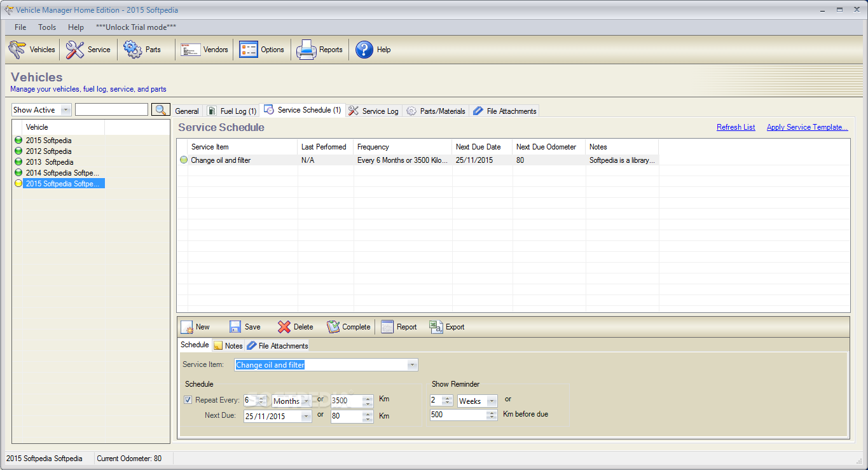Expand the Service Item combo box
Screen dimensions: 868x470
click(412, 365)
